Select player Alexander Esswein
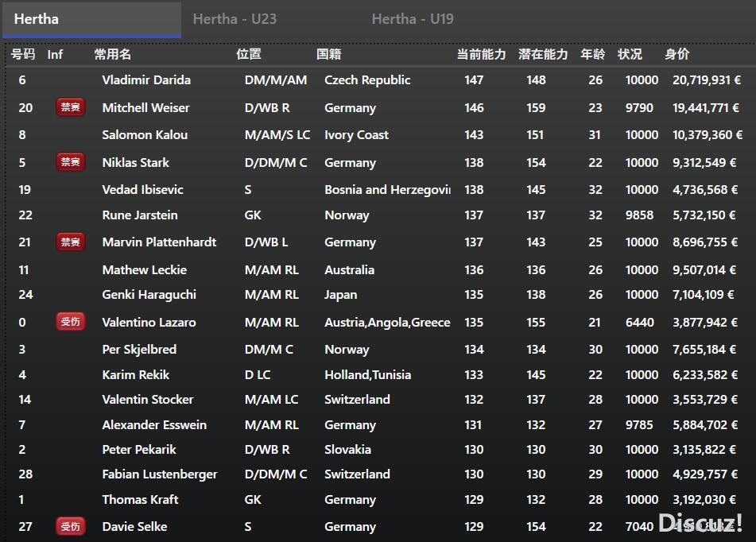The height and width of the screenshot is (542, 756). [154, 425]
